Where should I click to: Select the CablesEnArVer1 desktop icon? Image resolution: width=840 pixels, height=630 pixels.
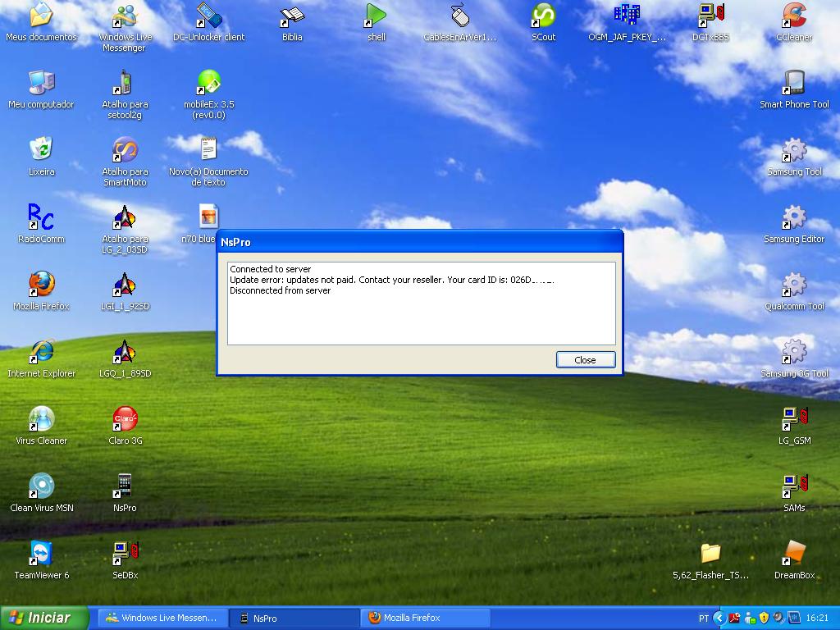click(x=459, y=15)
